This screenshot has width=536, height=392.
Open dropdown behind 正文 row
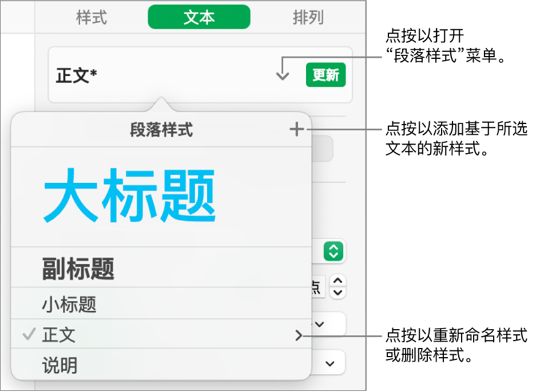[328, 323]
